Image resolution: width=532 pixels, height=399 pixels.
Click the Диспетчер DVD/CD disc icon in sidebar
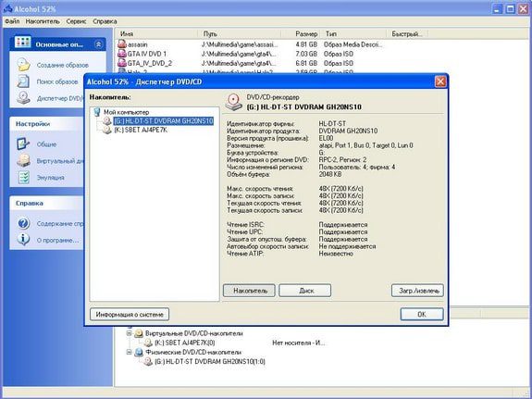24,98
